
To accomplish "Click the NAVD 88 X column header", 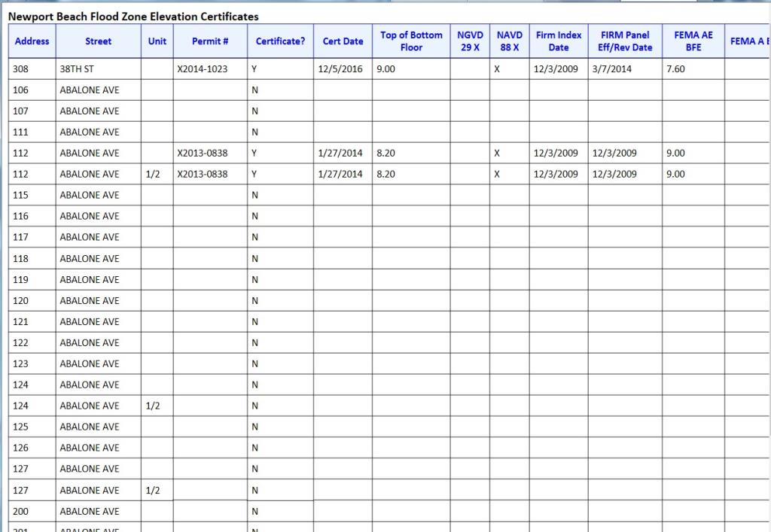I will [x=509, y=41].
